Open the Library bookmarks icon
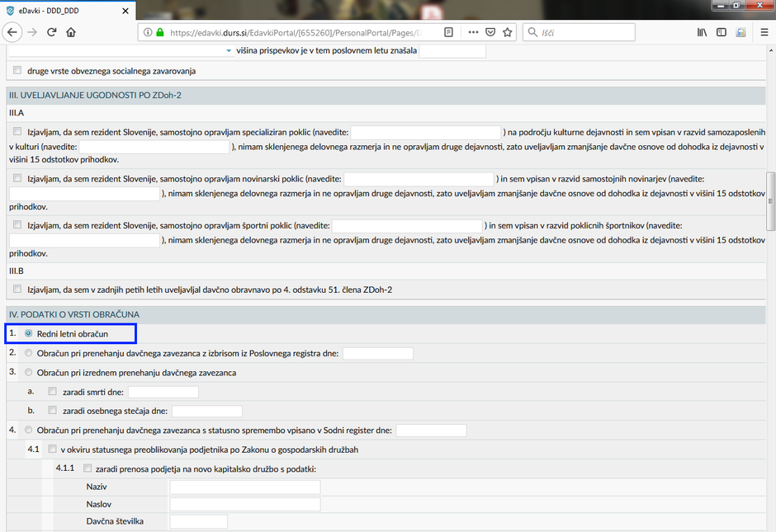The height and width of the screenshot is (532, 776). (702, 32)
